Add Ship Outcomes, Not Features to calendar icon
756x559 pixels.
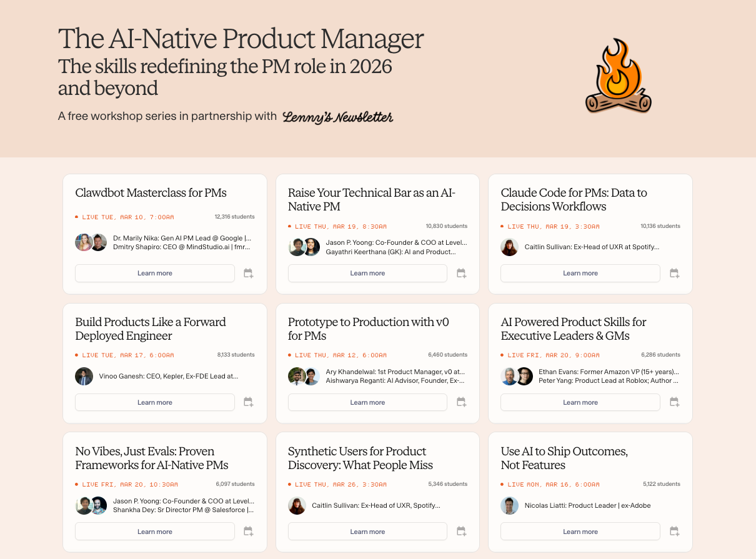(674, 532)
